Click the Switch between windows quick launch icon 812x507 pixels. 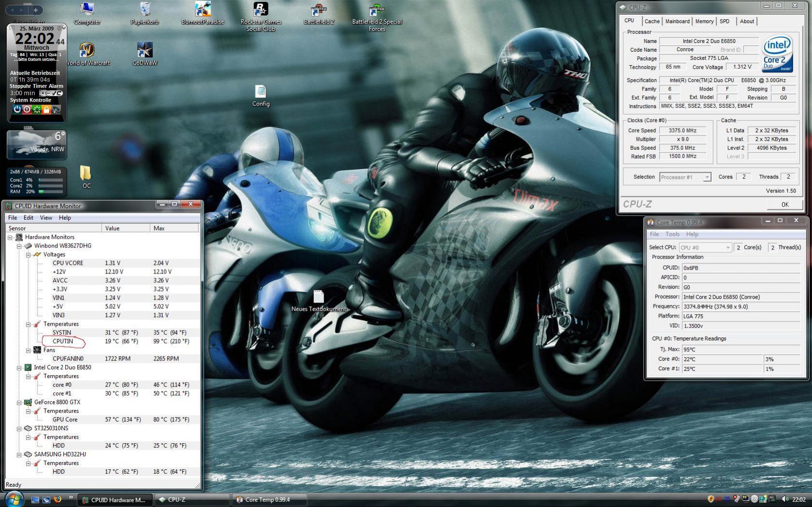point(46,500)
